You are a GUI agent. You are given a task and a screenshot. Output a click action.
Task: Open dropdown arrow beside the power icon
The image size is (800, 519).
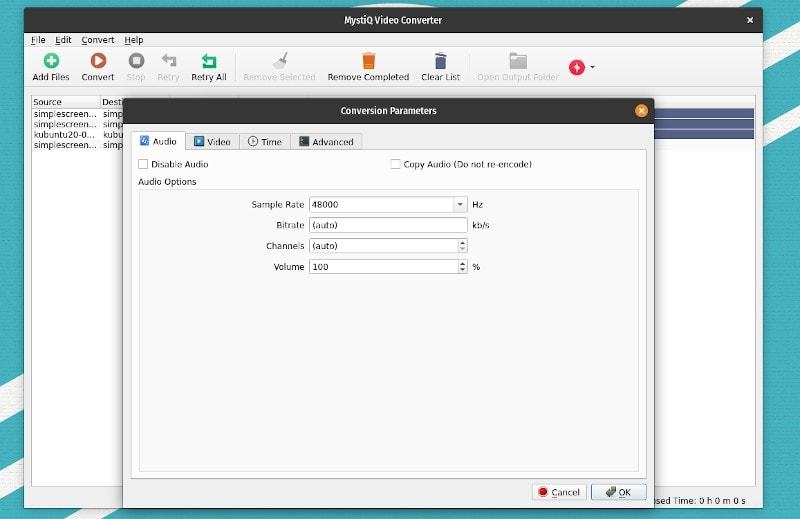[x=593, y=68]
